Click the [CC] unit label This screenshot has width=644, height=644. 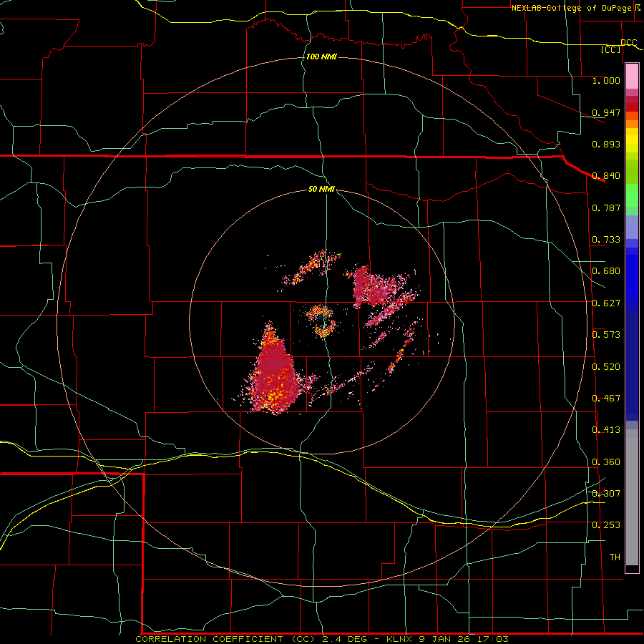[611, 49]
